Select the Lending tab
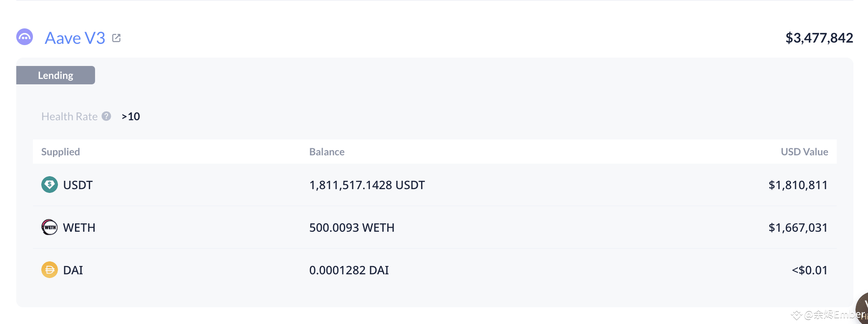Image resolution: width=868 pixels, height=324 pixels. 55,75
